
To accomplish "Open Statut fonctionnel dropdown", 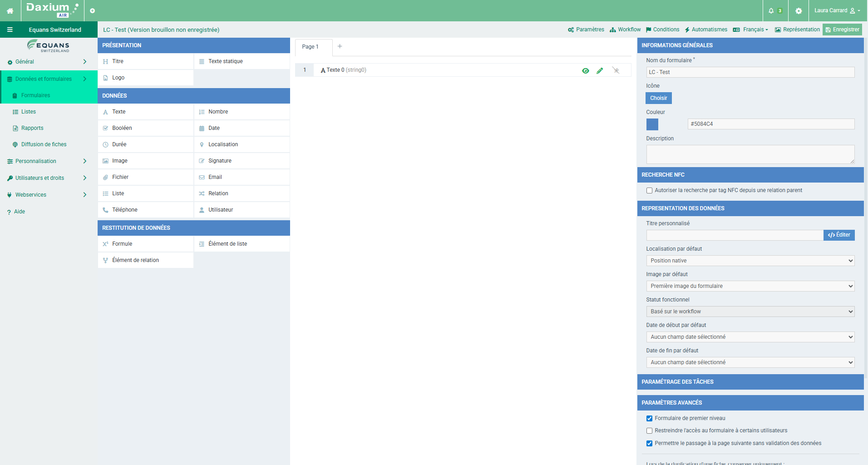I will [750, 312].
